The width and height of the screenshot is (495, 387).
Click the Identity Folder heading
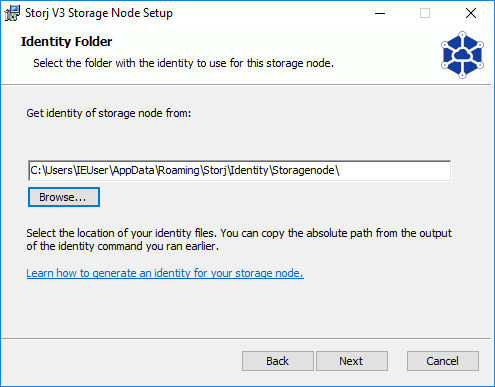(x=66, y=42)
